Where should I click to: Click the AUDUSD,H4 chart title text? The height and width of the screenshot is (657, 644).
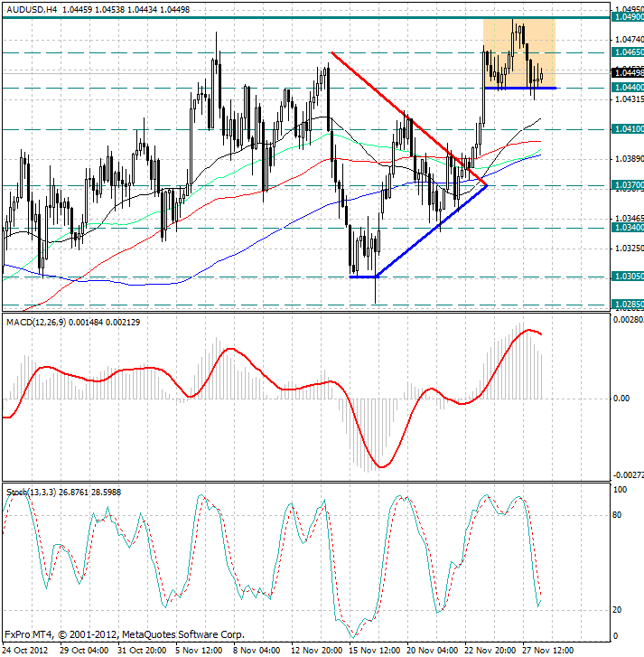point(32,9)
